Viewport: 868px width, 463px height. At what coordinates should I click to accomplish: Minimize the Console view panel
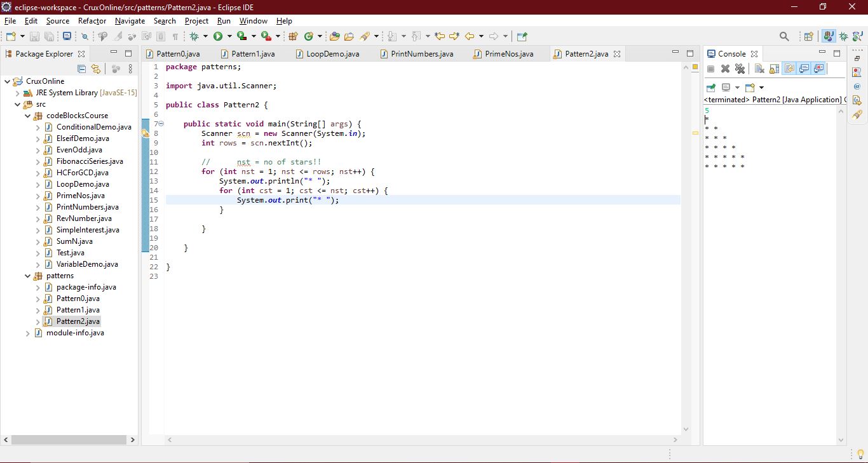pyautogui.click(x=822, y=52)
